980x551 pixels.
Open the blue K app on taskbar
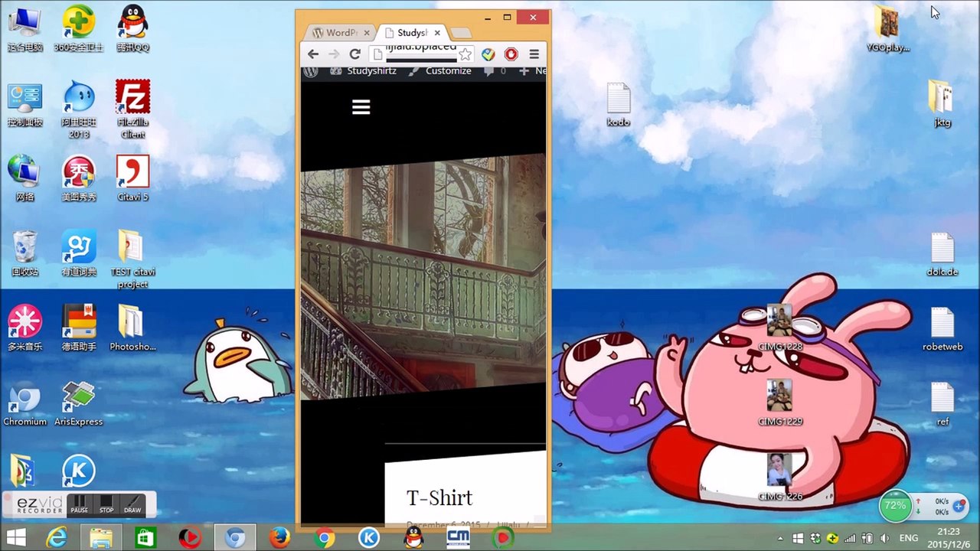[369, 539]
